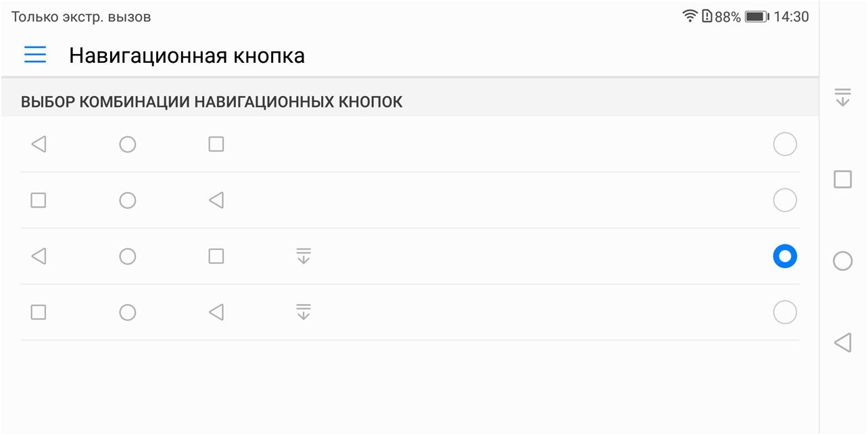Tap the back triangle on the right navigation bar
The height and width of the screenshot is (435, 868).
pyautogui.click(x=843, y=342)
